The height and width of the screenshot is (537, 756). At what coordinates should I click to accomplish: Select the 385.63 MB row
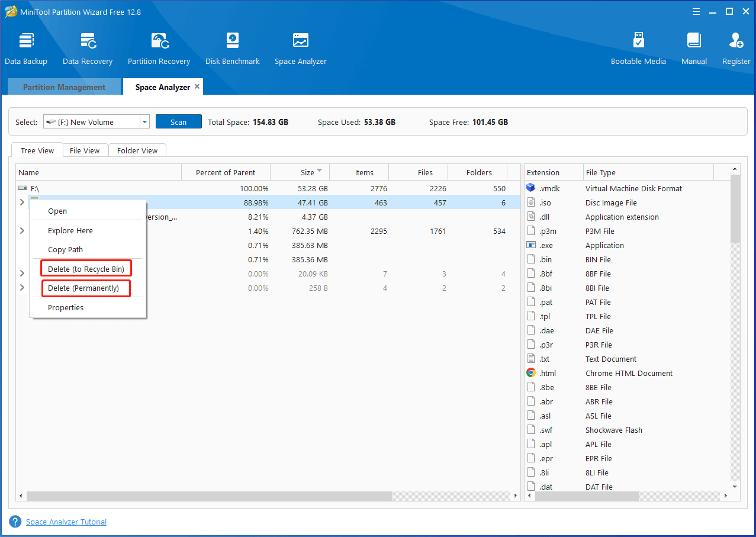click(x=268, y=245)
